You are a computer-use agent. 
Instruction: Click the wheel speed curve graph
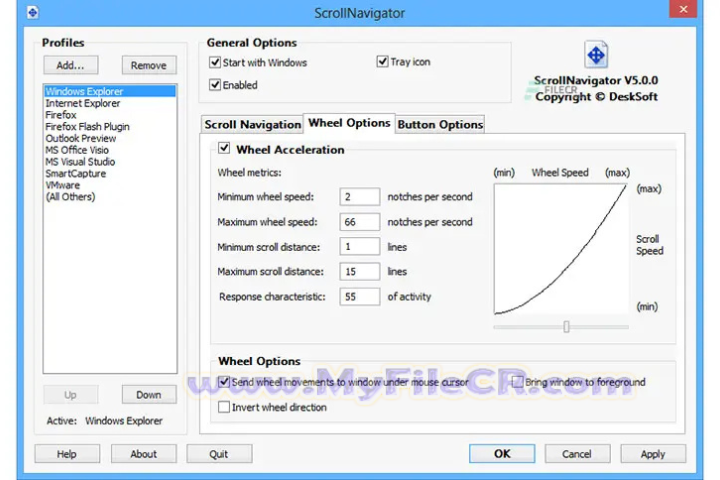[x=561, y=249]
